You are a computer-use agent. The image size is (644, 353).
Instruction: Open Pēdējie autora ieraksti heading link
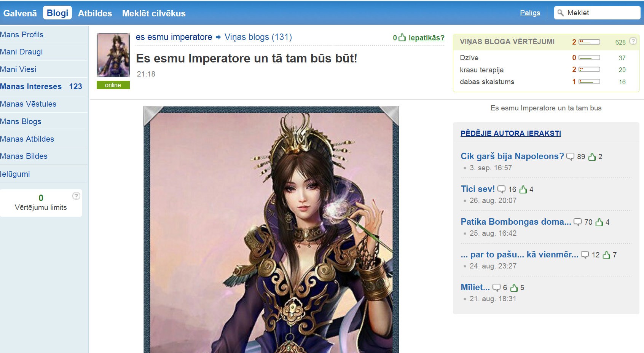tap(511, 134)
